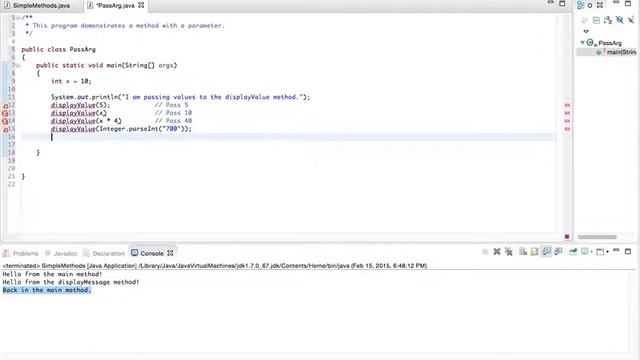Minimize the editor area
The image size is (640, 360).
pos(551,2)
